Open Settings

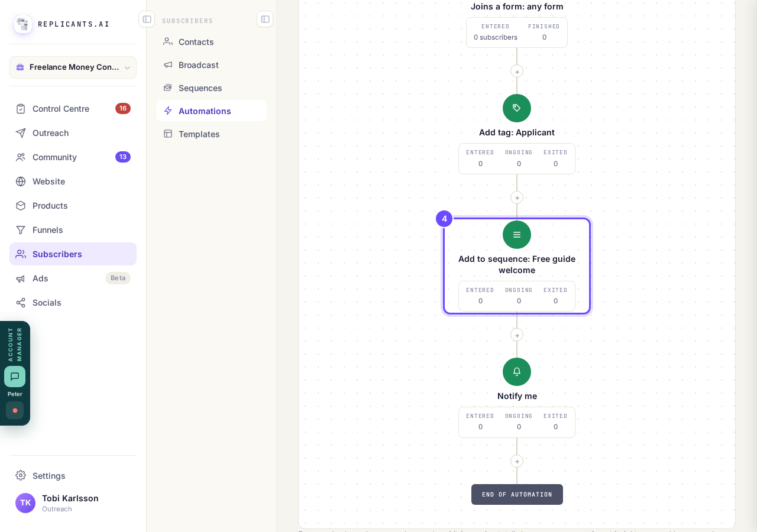[73, 476]
